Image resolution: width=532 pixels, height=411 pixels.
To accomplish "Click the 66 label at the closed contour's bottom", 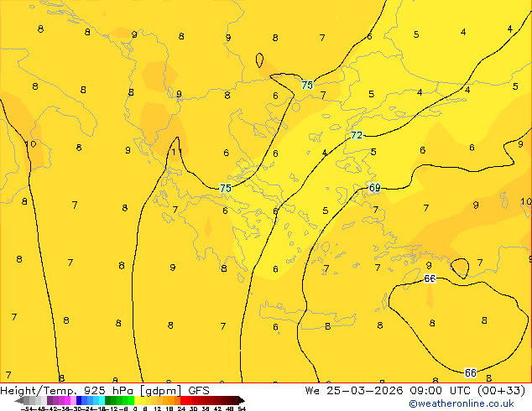I will 470,372.
